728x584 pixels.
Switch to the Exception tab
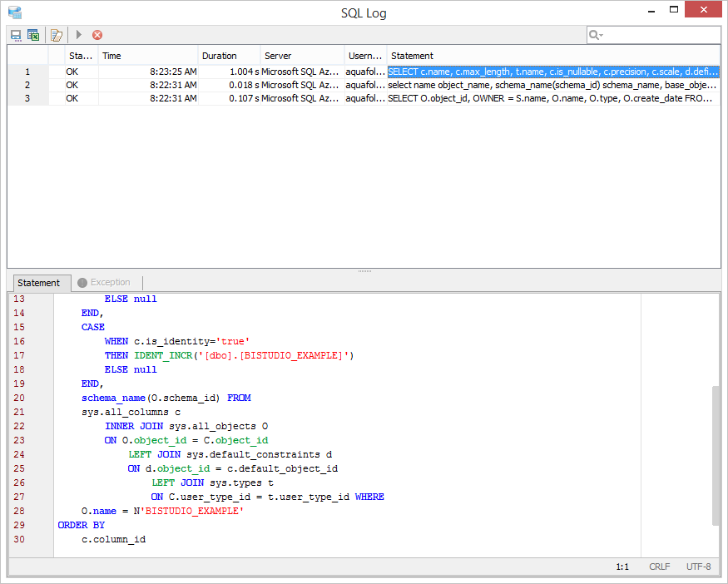point(104,282)
